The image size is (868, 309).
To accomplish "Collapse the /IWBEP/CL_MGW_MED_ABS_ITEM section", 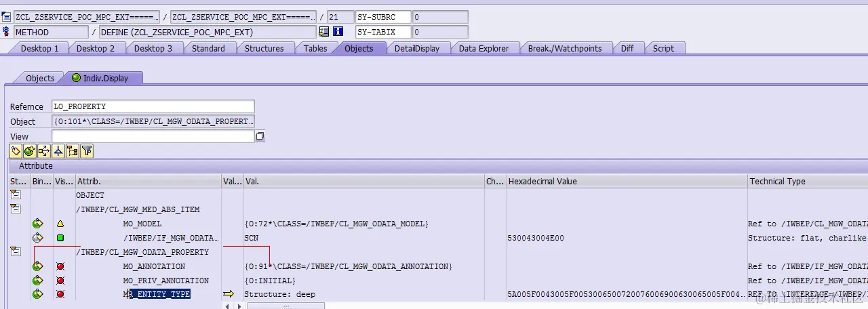I will pos(15,209).
